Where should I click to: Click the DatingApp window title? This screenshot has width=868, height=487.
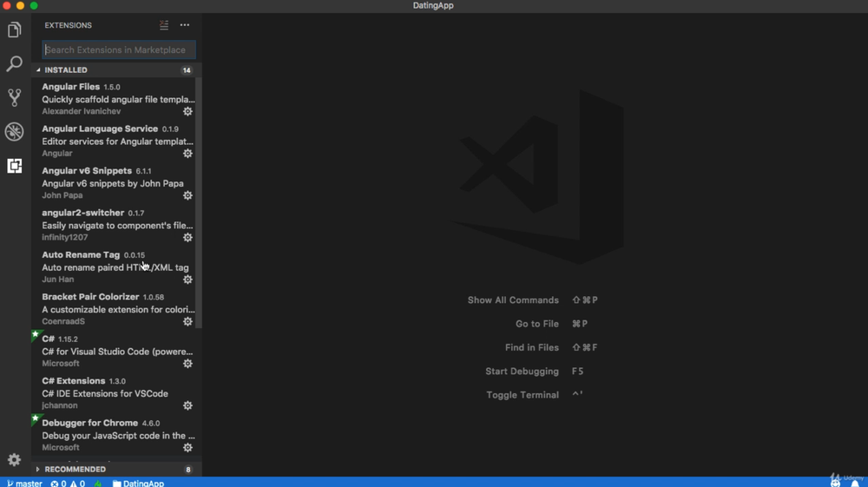[433, 5]
